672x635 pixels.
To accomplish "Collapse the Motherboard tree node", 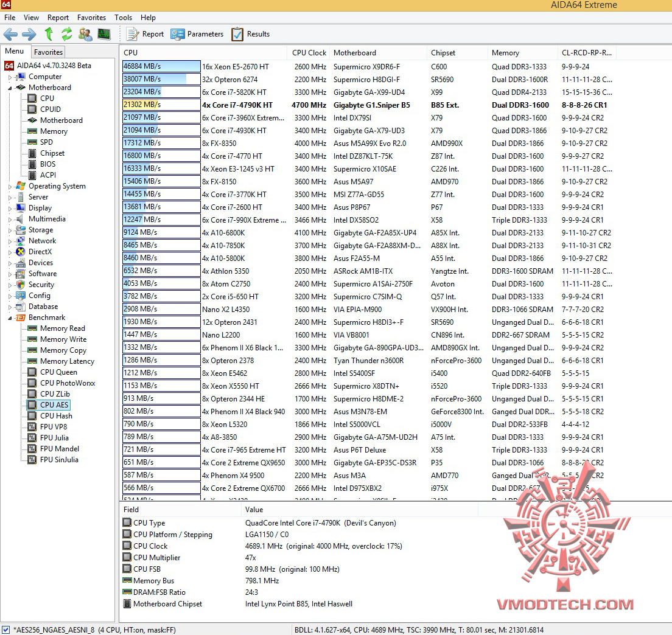I will pyautogui.click(x=10, y=88).
